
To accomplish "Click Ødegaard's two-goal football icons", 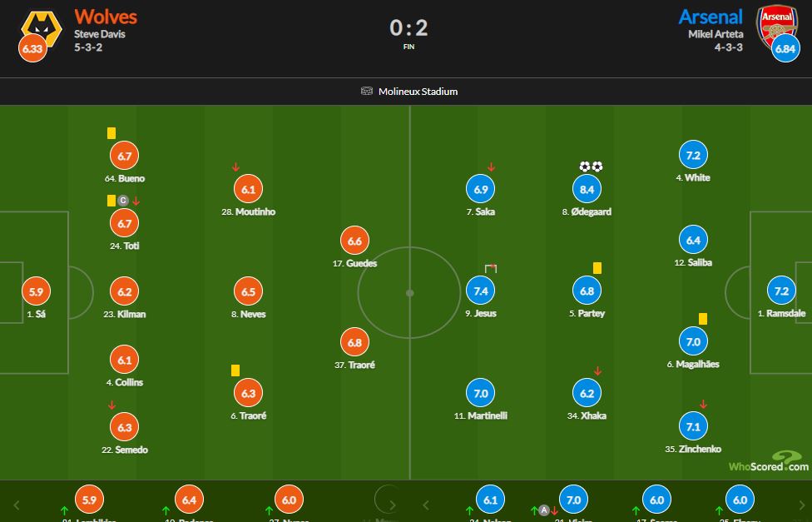I will [x=591, y=167].
